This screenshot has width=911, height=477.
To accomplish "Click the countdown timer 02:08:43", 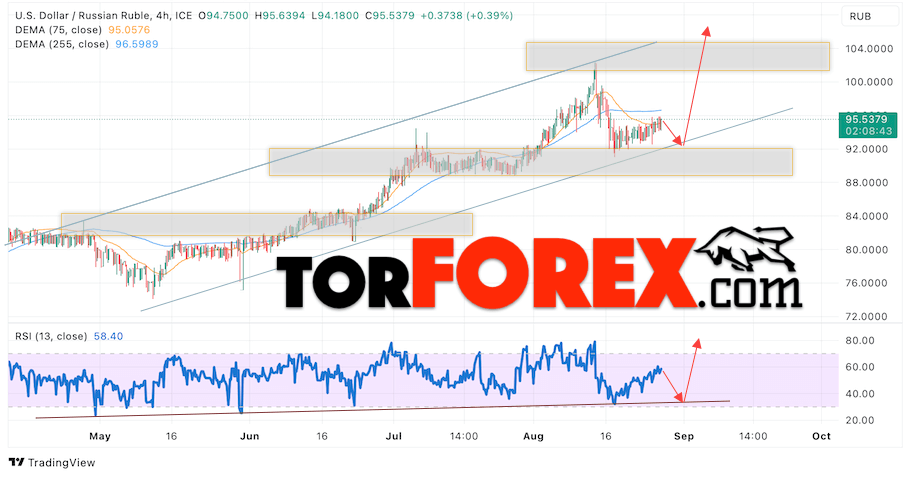I will coord(868,131).
